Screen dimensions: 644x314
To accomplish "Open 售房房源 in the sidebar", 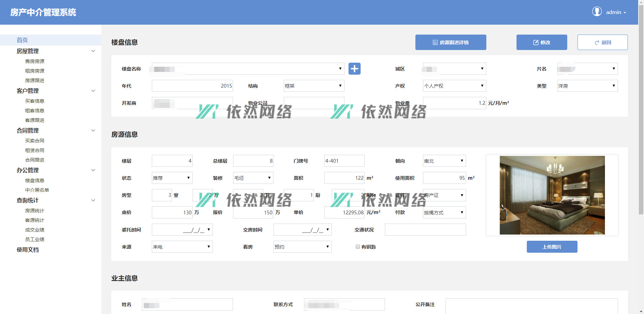I will (35, 61).
